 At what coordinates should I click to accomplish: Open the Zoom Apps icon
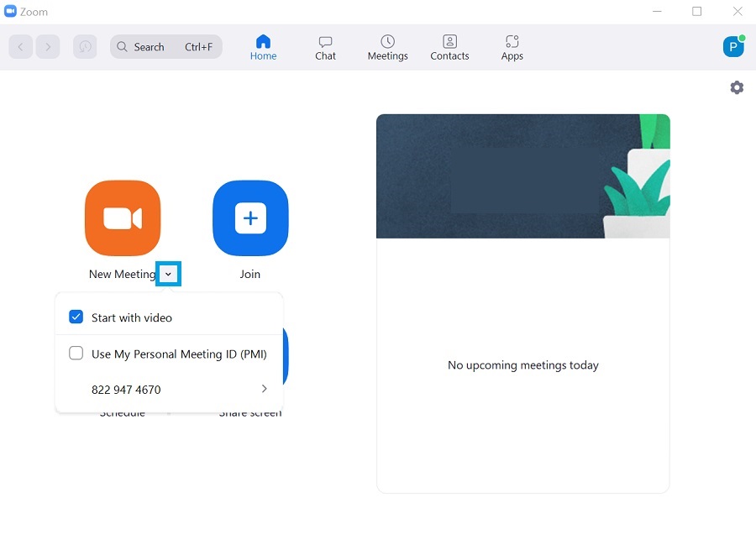[512, 46]
